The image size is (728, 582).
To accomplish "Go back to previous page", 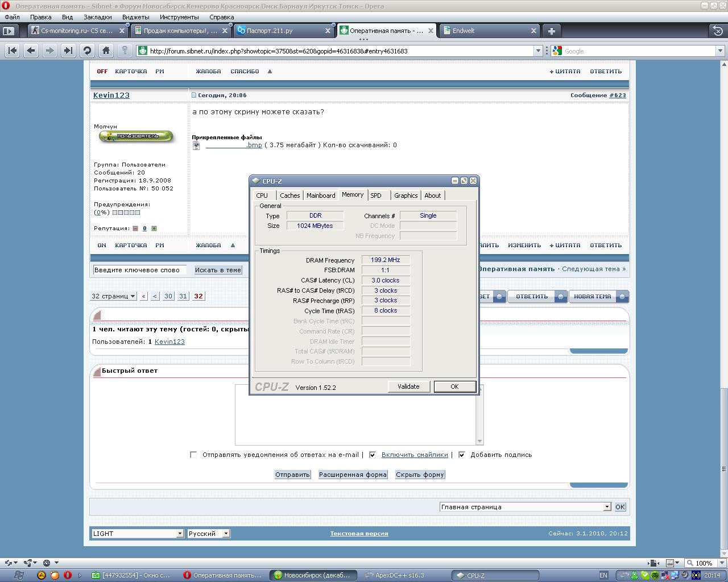I will pos(31,51).
